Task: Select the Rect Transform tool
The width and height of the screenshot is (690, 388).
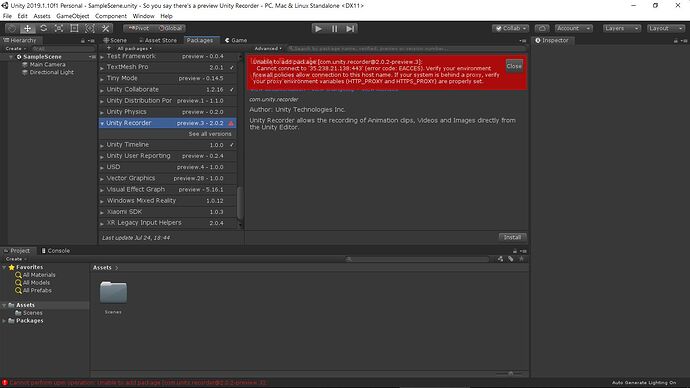Action: 74,28
